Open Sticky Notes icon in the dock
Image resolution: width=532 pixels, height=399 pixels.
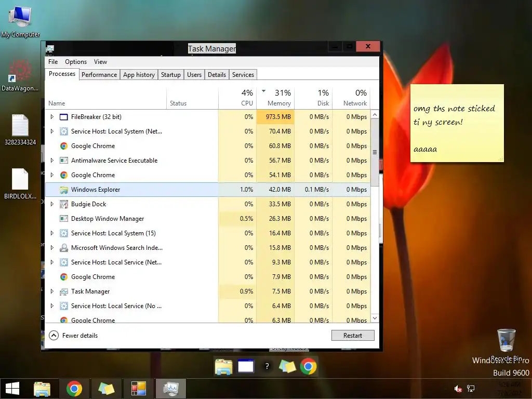pos(287,366)
